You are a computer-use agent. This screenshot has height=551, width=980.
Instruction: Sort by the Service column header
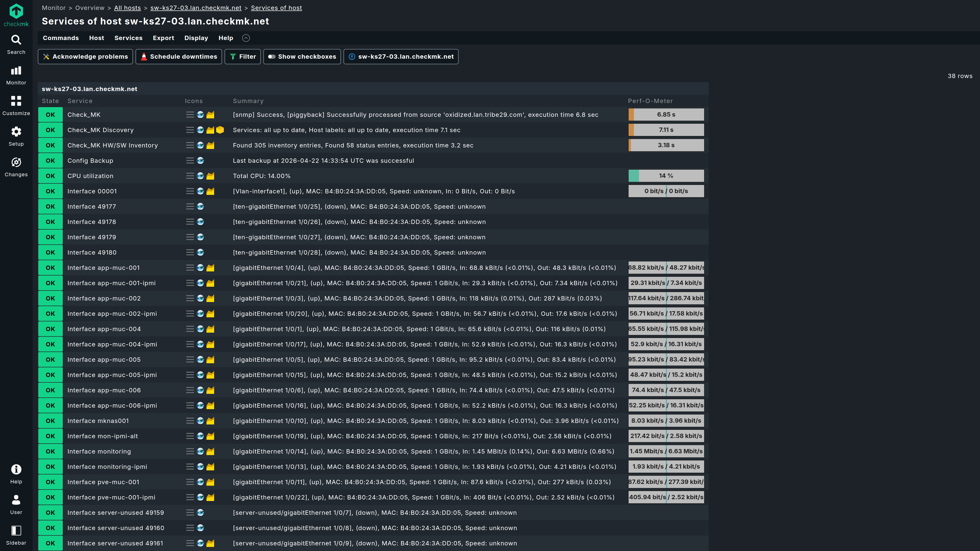click(80, 101)
